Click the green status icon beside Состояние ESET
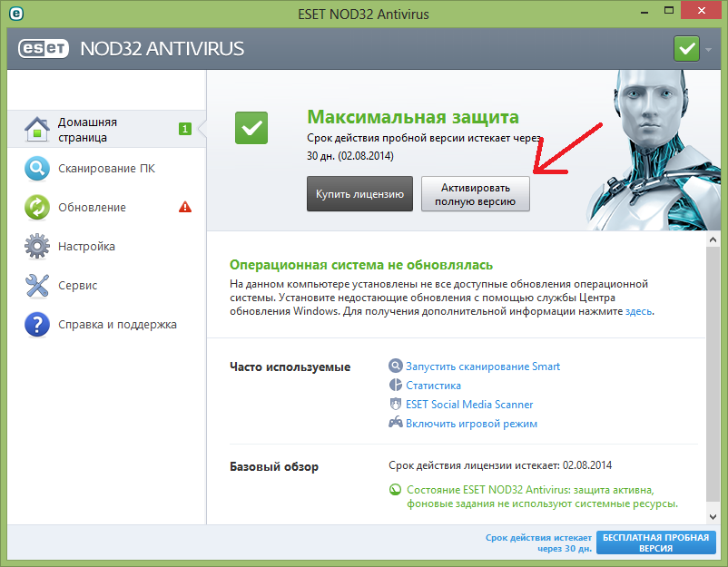728x567 pixels. (x=395, y=490)
